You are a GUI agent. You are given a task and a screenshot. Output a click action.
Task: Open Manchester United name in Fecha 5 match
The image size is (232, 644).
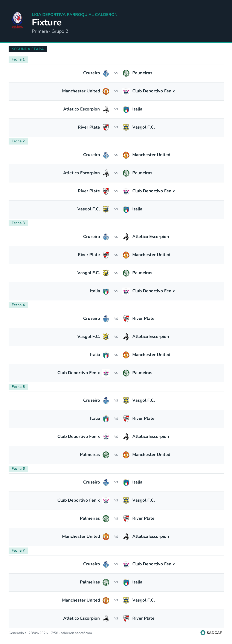point(151,454)
